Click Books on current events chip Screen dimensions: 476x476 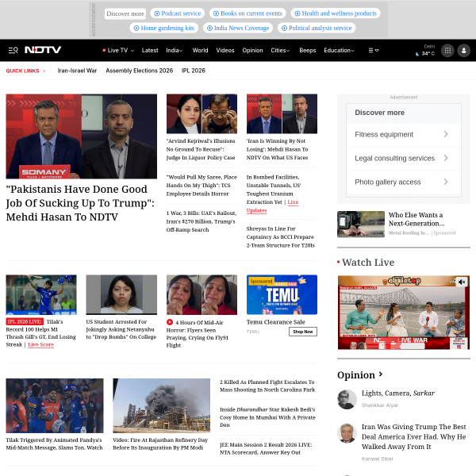[x=248, y=13]
